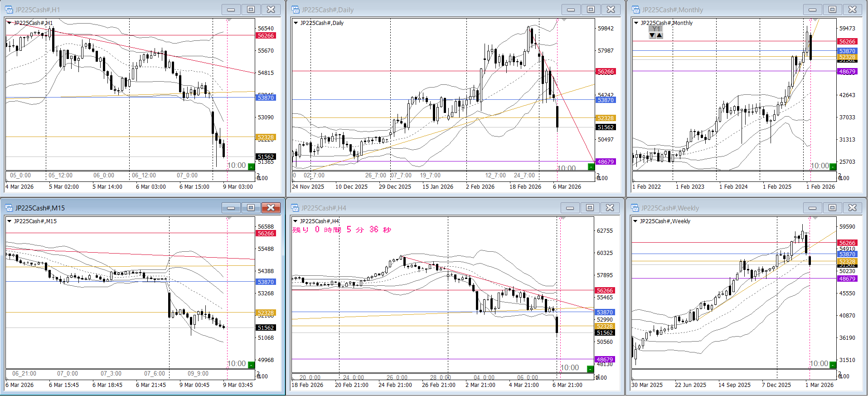Click the Monthly chart window title icon
The image size is (868, 396).
pos(636,10)
